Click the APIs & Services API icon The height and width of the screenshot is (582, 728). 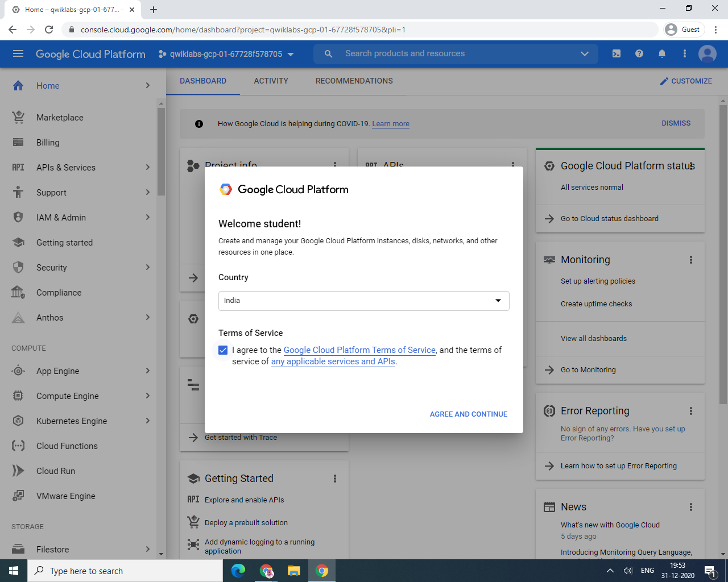[x=18, y=168]
